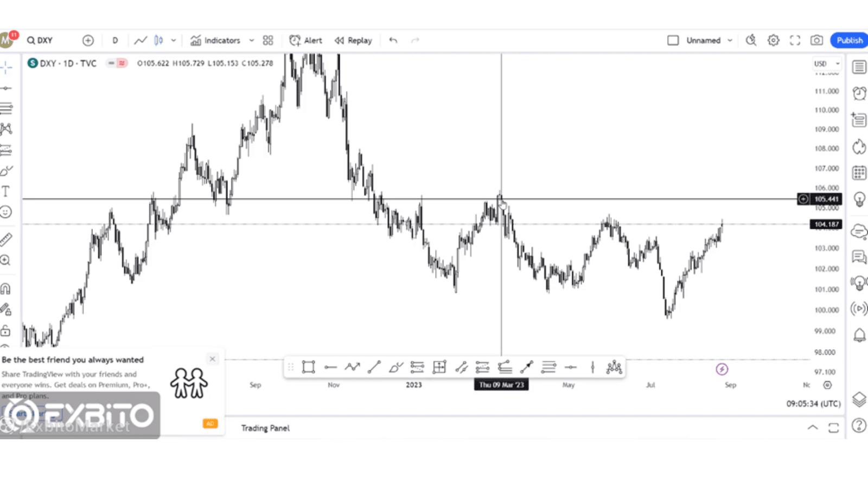Open the Watchlist panel icon
The height and width of the screenshot is (488, 868).
(859, 67)
